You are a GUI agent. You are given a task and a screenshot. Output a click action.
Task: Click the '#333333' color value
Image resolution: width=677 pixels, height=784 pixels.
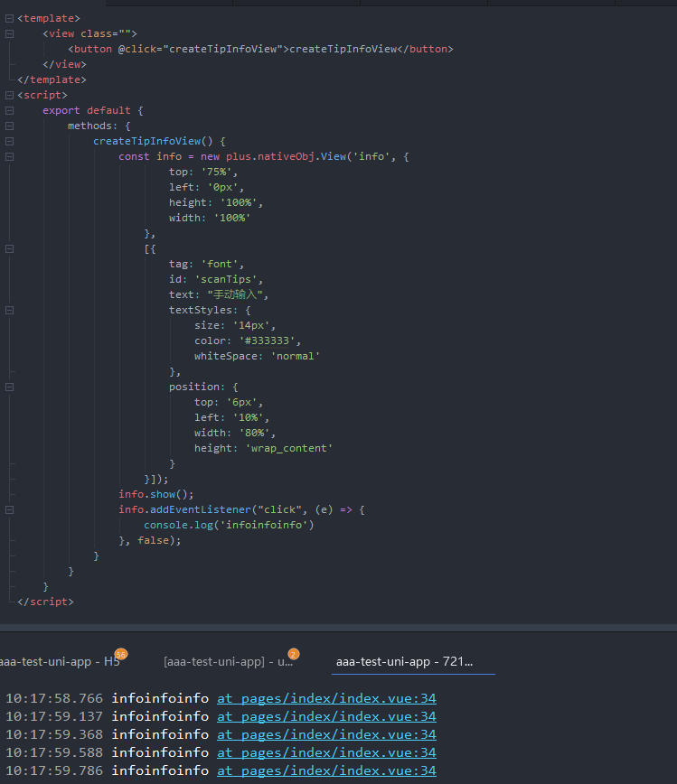(x=267, y=341)
